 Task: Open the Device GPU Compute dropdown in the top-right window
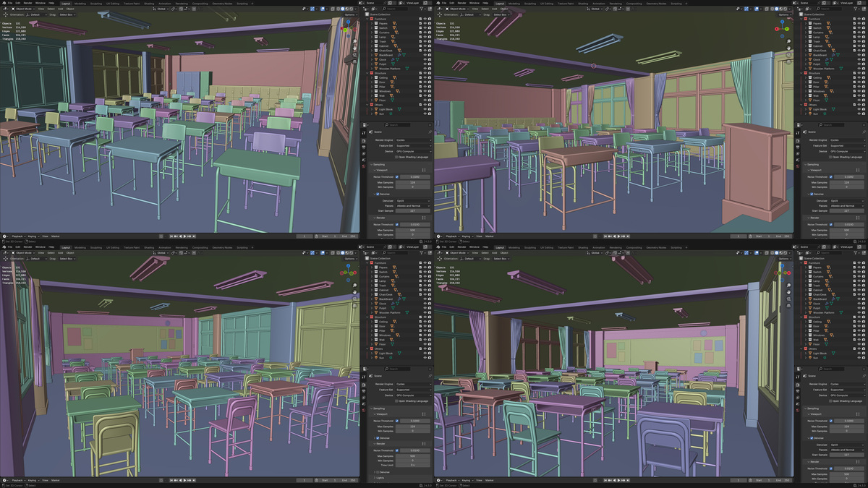point(847,151)
